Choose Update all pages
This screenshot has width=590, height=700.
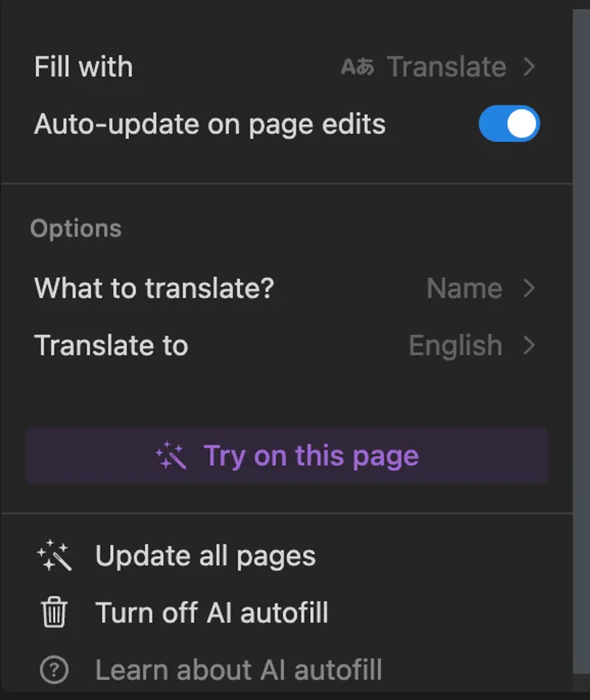206,556
